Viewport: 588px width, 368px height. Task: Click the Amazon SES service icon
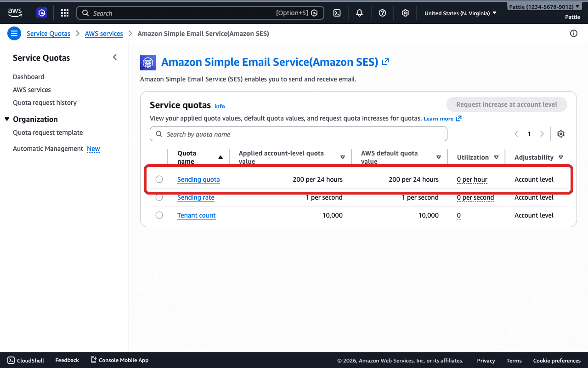pos(148,62)
